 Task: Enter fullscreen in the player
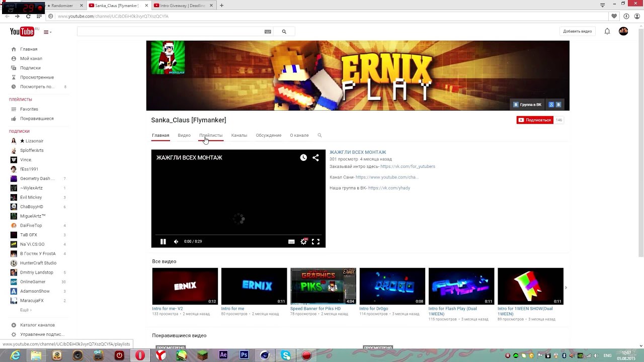coord(315,241)
